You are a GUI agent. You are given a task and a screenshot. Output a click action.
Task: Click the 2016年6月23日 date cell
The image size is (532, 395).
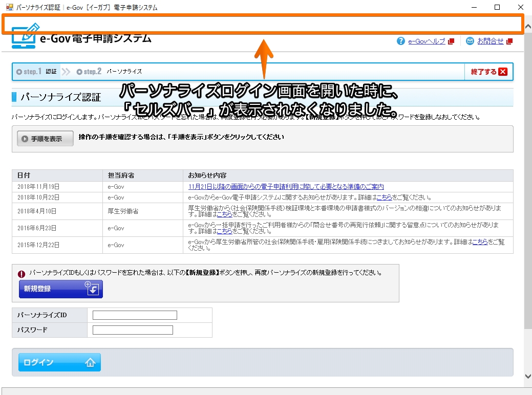tap(57, 228)
